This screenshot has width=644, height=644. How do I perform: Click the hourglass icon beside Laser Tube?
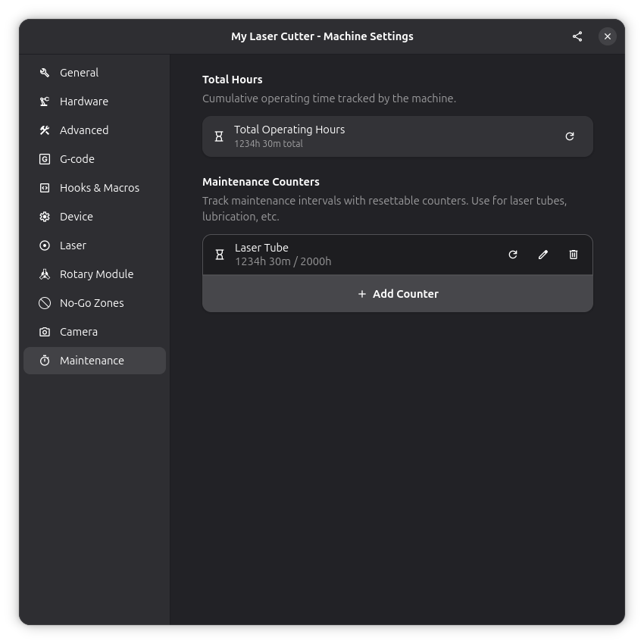(220, 255)
